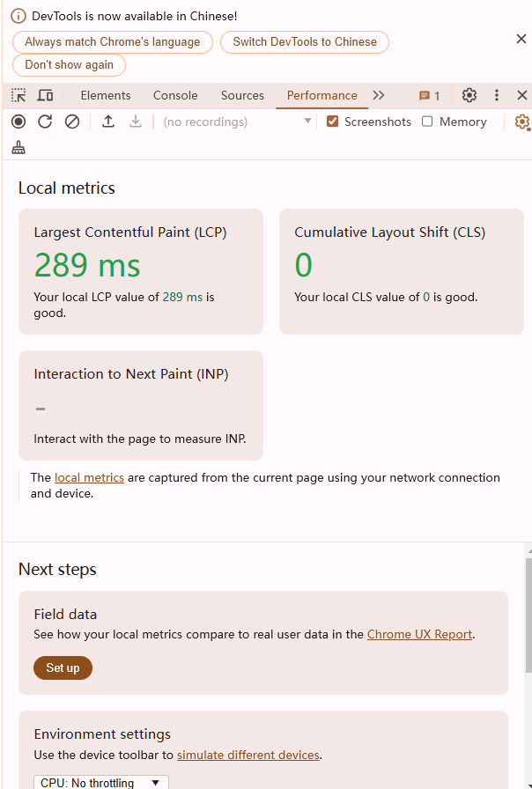Open the three-dot customize DevTools menu
This screenshot has width=532, height=789.
tap(497, 95)
